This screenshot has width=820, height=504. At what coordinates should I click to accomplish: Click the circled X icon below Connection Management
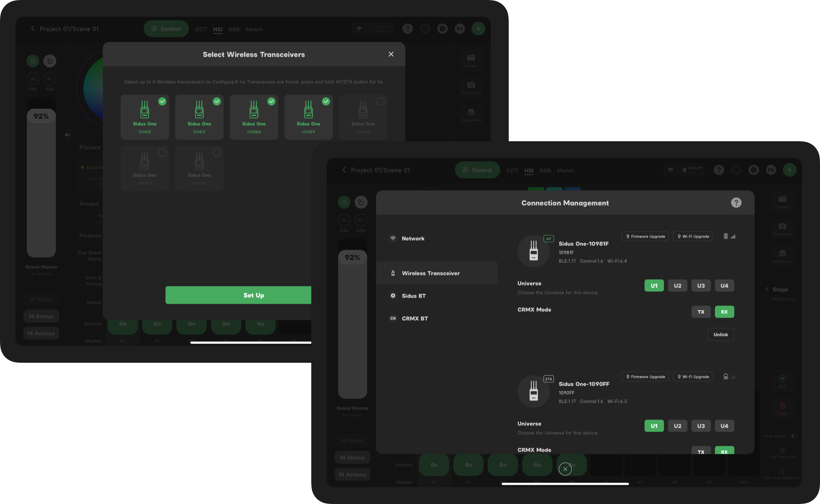click(x=565, y=469)
